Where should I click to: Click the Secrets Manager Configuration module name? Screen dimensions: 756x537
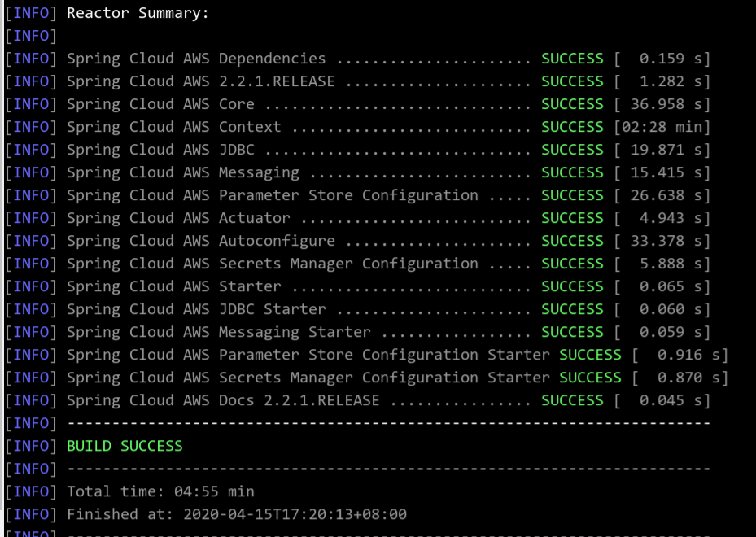(x=273, y=264)
